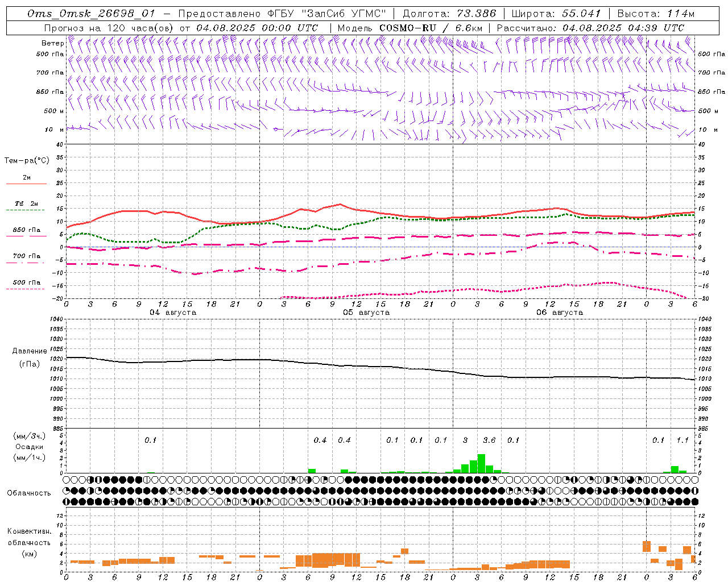This screenshot has width=728, height=582.
Task: Click the 3.6 precipitation total value
Action: tap(489, 440)
